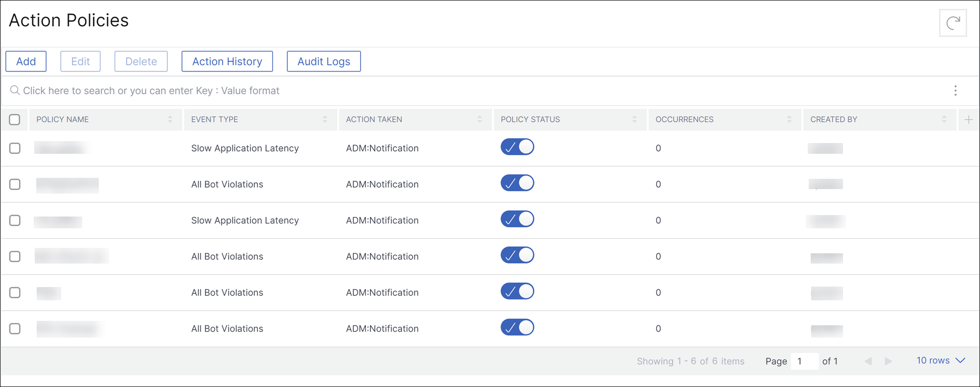Sort by Occurrences column arrows

tap(789, 120)
